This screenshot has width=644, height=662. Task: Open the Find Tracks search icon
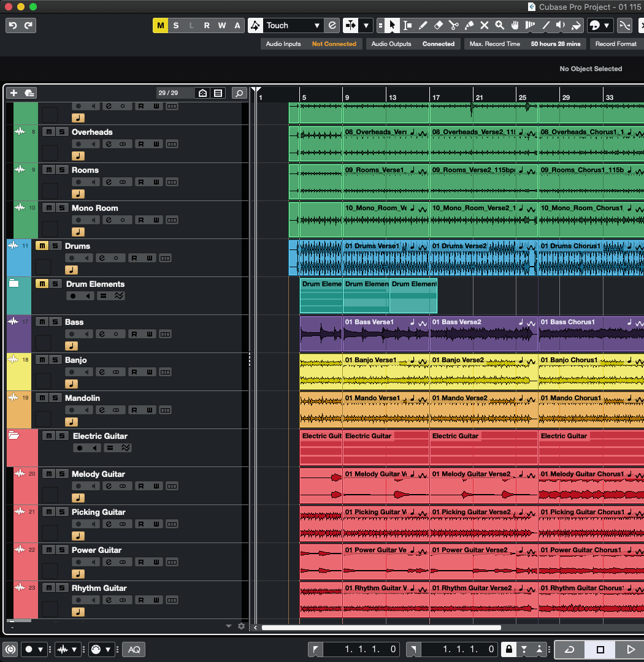click(239, 93)
